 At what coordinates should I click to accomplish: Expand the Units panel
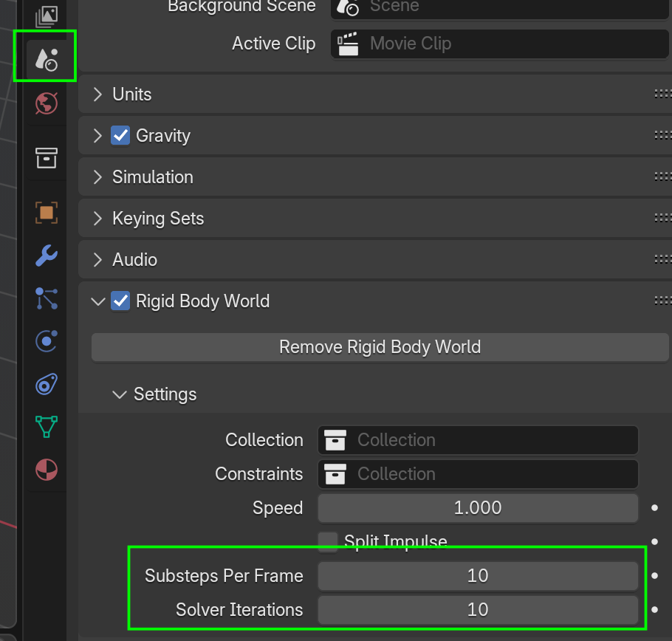click(x=97, y=95)
